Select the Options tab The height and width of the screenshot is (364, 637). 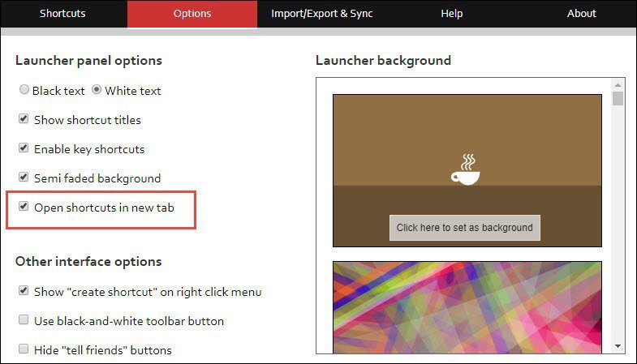(192, 14)
